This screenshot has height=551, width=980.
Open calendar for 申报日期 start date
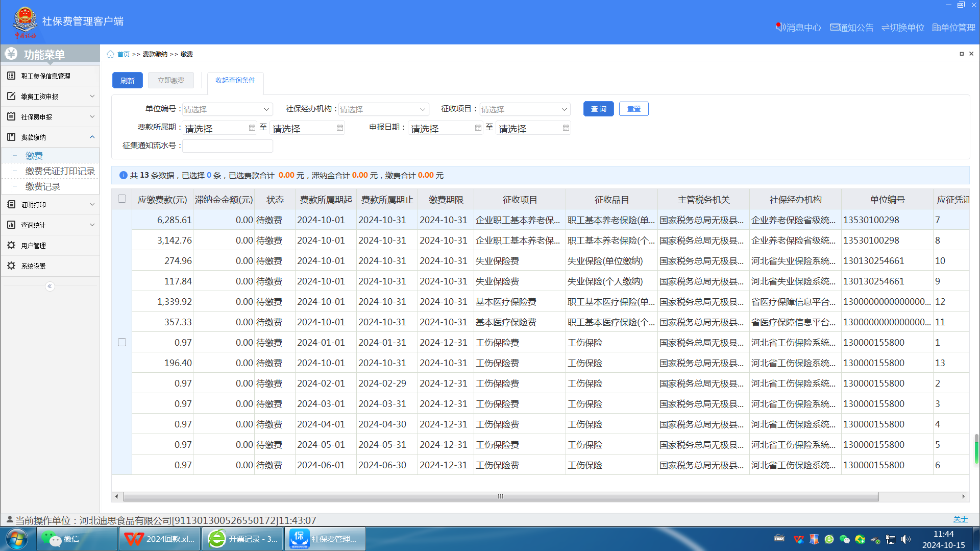click(478, 128)
